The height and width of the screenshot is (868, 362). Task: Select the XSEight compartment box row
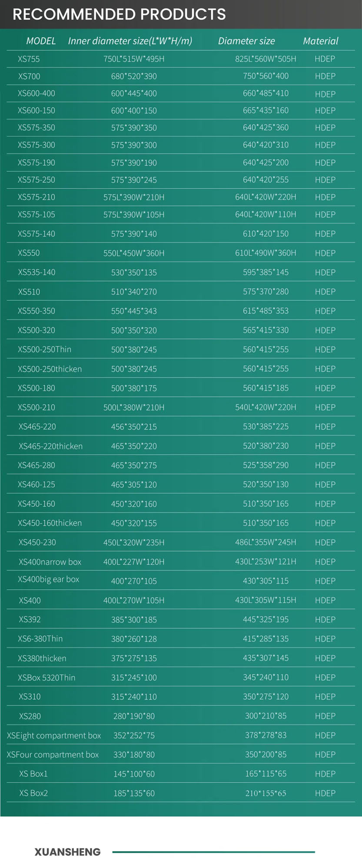(x=181, y=735)
